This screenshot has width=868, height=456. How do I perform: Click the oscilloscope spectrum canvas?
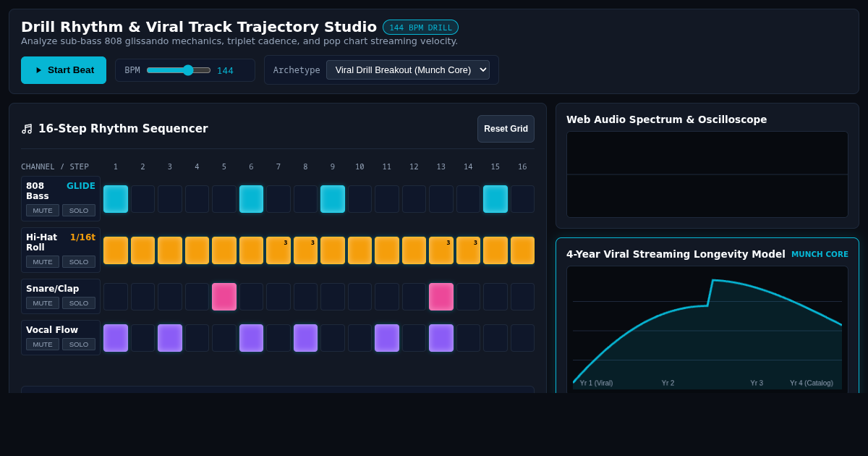click(707, 174)
